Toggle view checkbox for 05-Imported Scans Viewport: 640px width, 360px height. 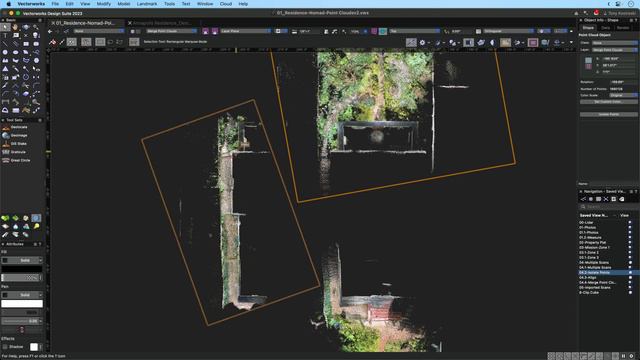point(630,287)
